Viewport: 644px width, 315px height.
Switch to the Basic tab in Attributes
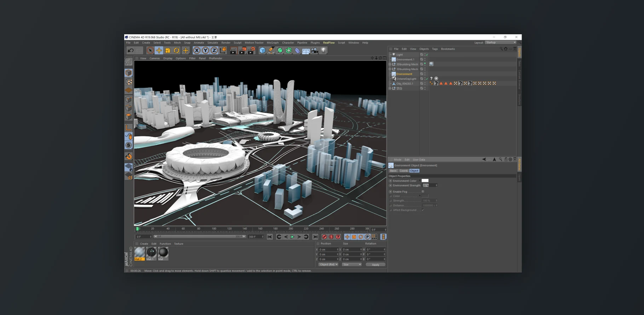(393, 171)
